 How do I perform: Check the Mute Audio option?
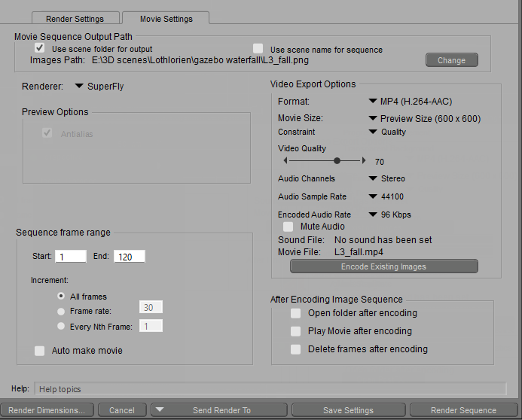tap(288, 226)
